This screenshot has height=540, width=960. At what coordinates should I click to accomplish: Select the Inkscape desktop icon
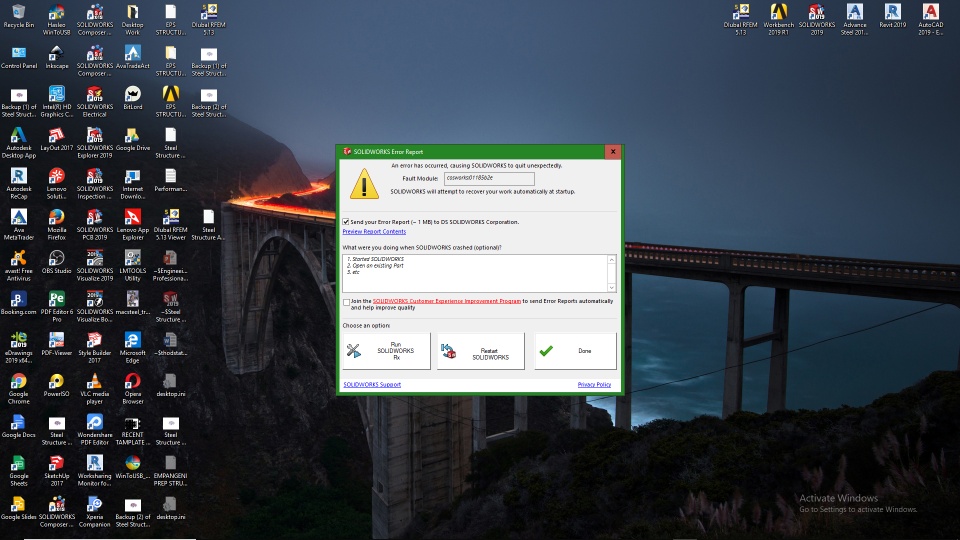pyautogui.click(x=56, y=58)
